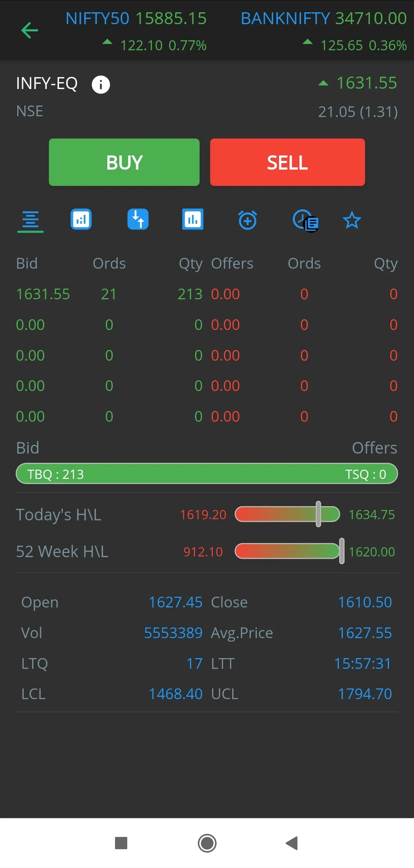
Task: Open Android recent apps square button
Action: [121, 843]
